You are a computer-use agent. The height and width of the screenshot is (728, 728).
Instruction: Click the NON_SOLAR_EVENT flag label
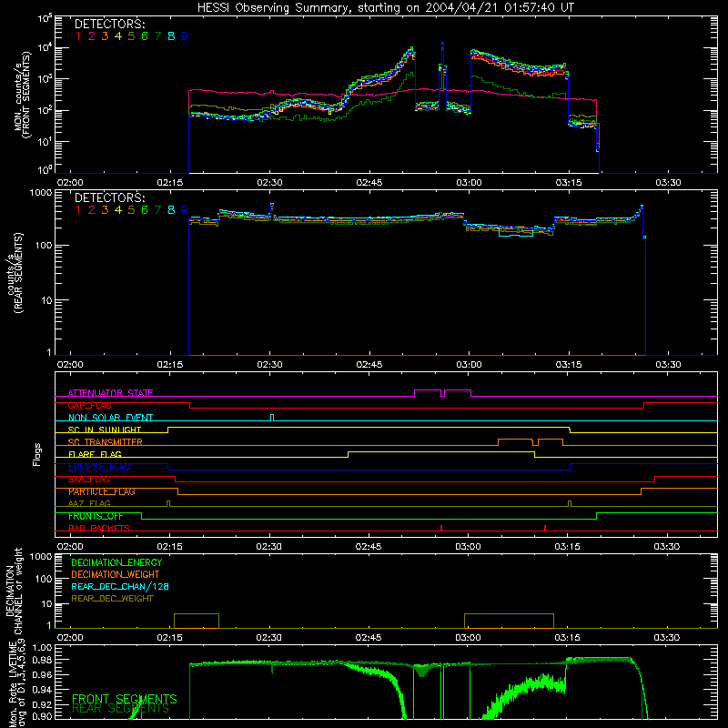(110, 418)
